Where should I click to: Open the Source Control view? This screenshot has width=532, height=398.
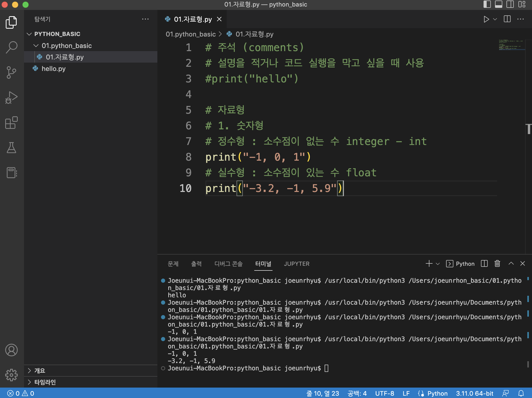pyautogui.click(x=11, y=73)
